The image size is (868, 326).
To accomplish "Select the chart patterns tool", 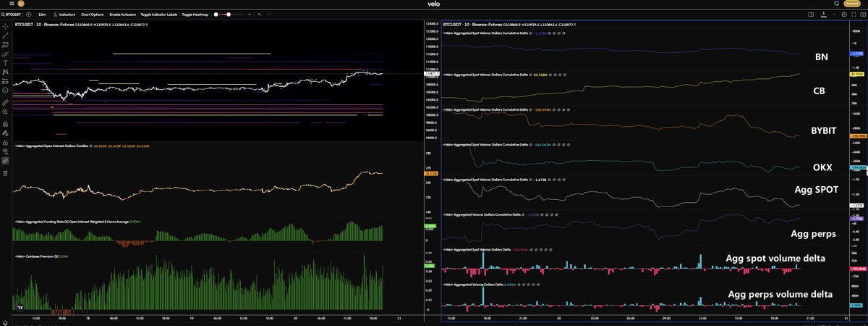I will [x=5, y=72].
